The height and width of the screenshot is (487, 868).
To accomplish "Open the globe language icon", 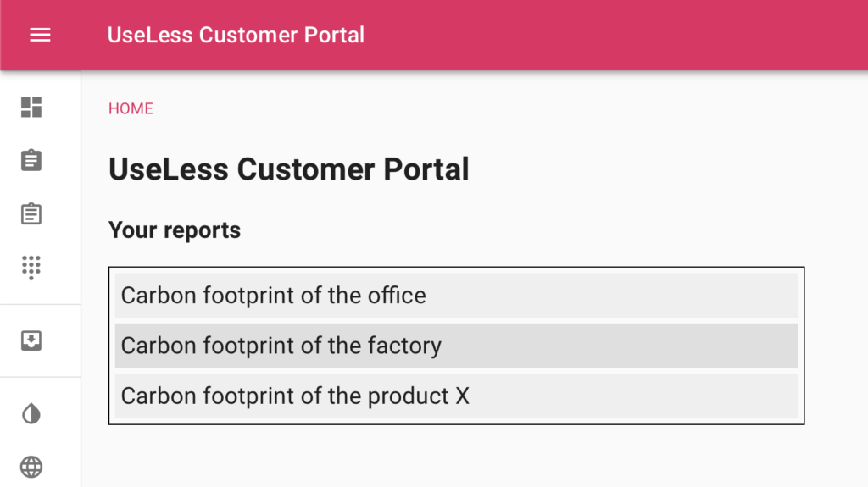I will click(x=31, y=467).
